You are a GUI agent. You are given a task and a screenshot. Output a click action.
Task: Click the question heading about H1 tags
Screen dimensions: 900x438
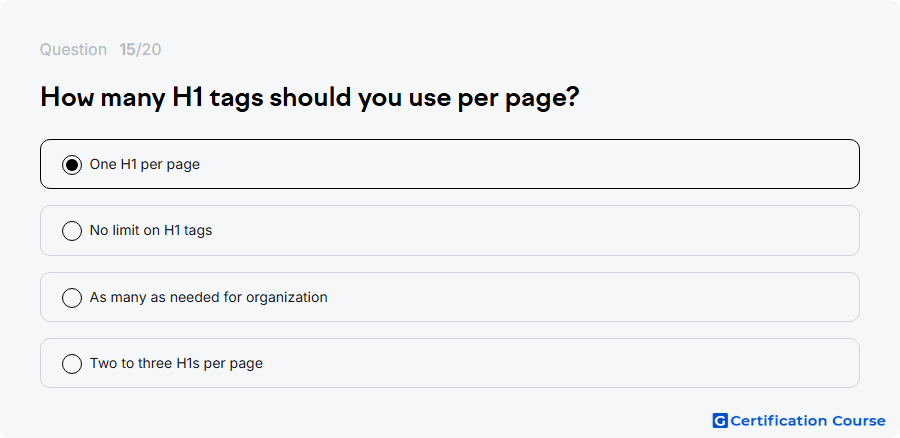click(x=310, y=98)
